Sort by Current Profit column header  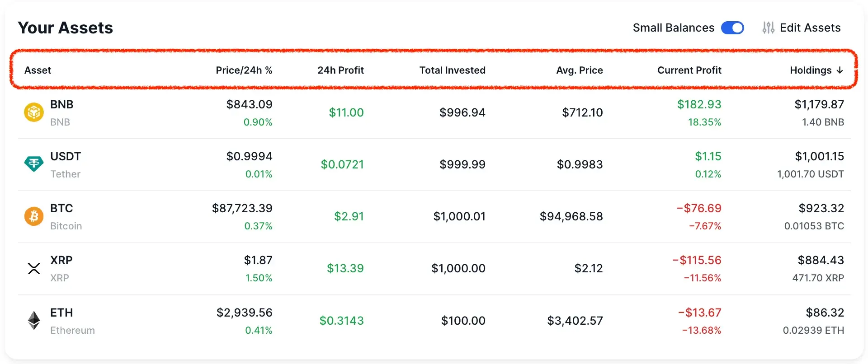point(689,70)
